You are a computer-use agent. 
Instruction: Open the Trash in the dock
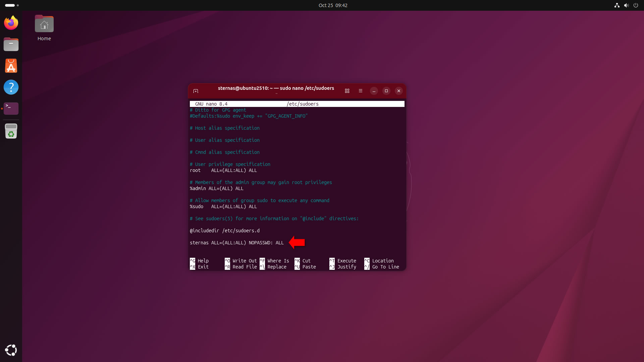(x=11, y=131)
